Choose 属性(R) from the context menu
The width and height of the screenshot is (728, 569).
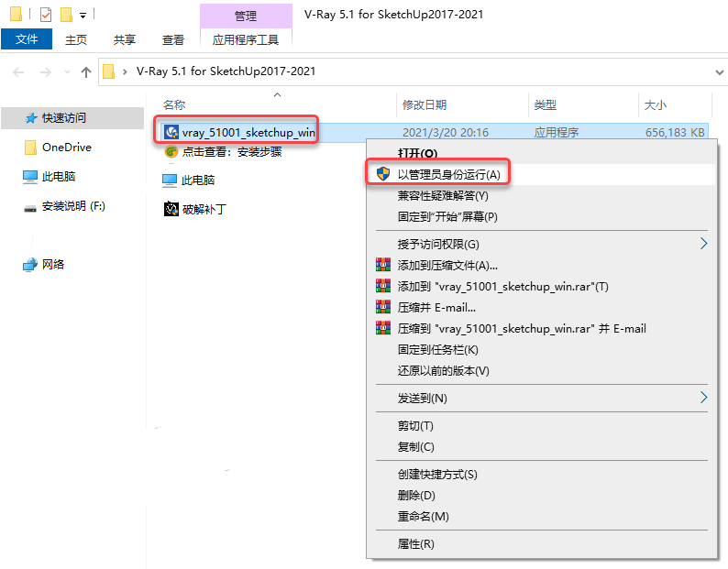[x=541, y=544]
